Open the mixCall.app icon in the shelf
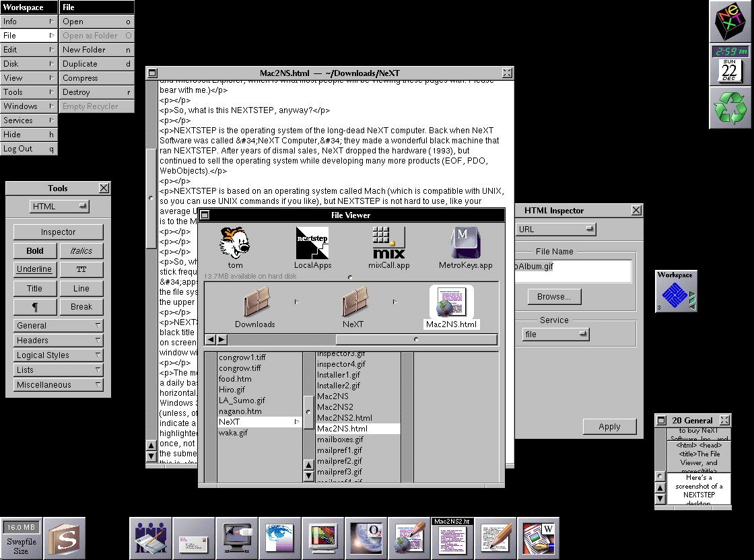The height and width of the screenshot is (560, 754). 388,243
